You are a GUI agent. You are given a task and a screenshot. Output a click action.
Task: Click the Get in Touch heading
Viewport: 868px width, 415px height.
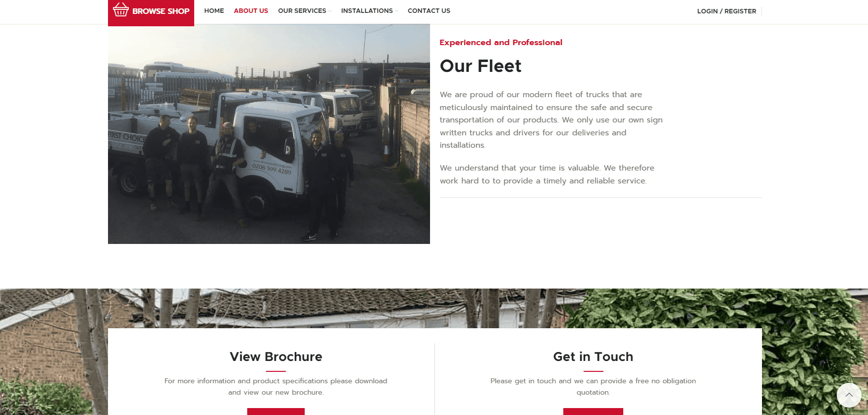(593, 356)
